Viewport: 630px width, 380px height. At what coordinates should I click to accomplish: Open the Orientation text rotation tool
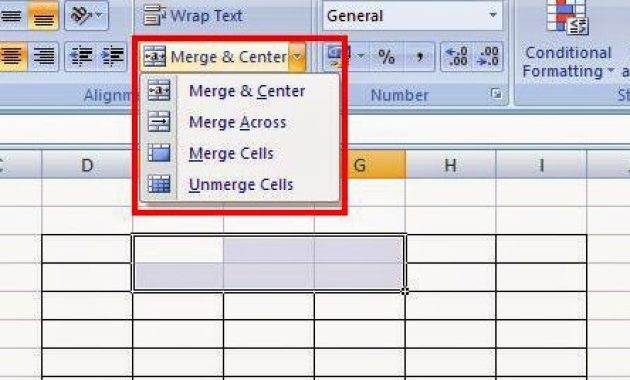pos(86,16)
